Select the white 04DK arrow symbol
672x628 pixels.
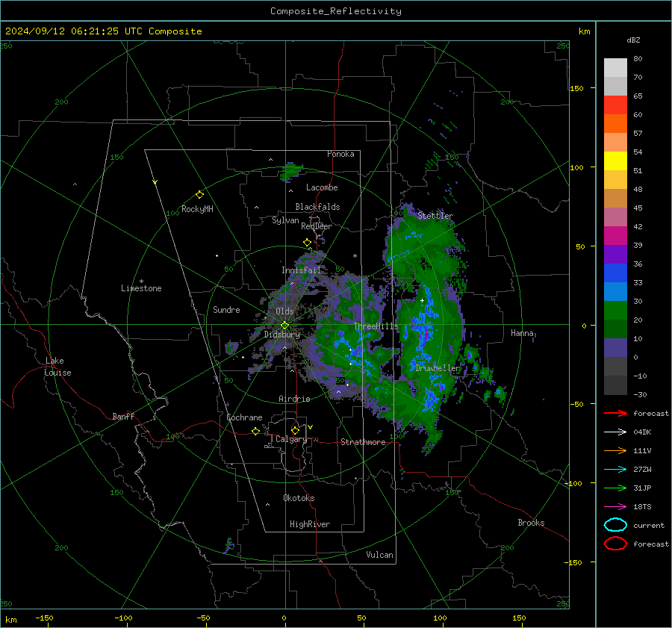pos(615,432)
